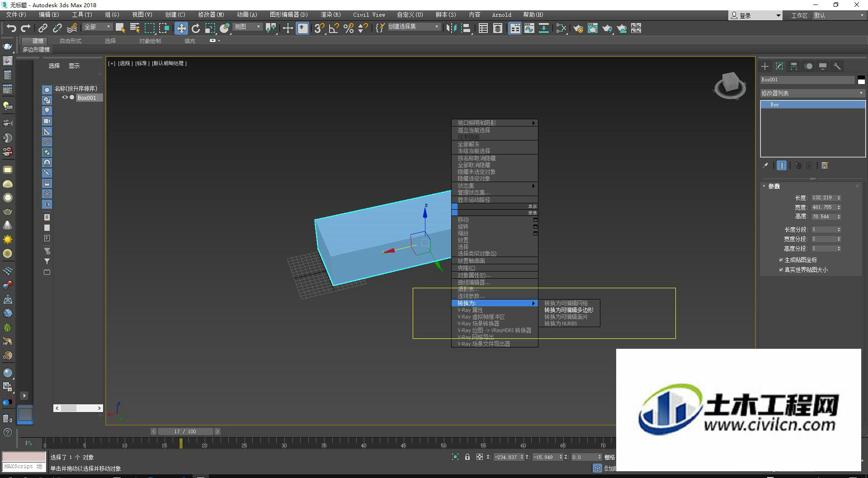Click the Redo arrow icon

(26, 28)
